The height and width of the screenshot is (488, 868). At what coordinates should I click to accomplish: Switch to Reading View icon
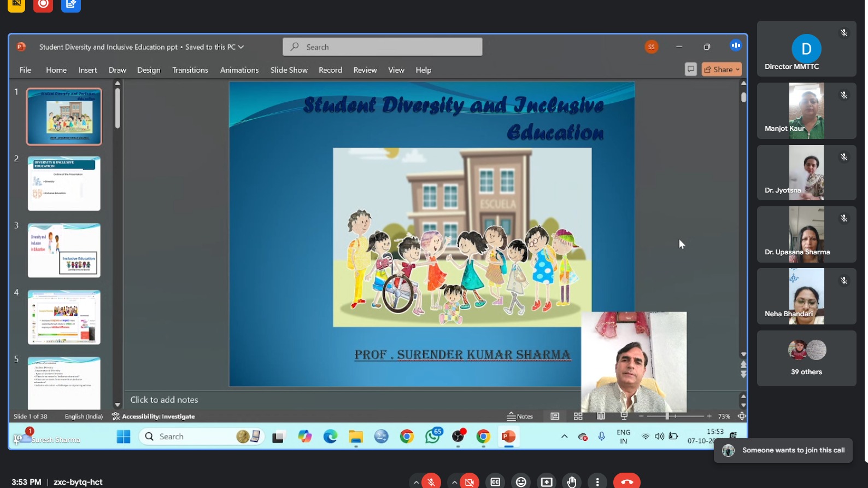(x=601, y=416)
